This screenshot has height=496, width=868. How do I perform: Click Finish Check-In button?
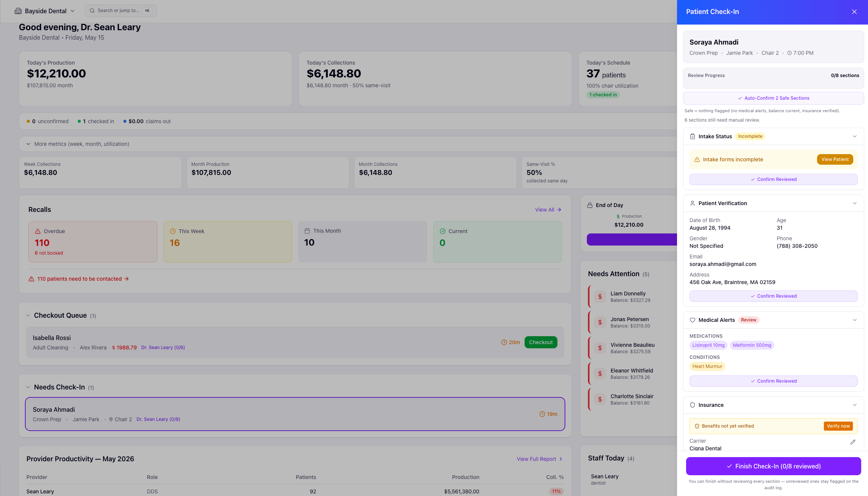click(x=774, y=466)
